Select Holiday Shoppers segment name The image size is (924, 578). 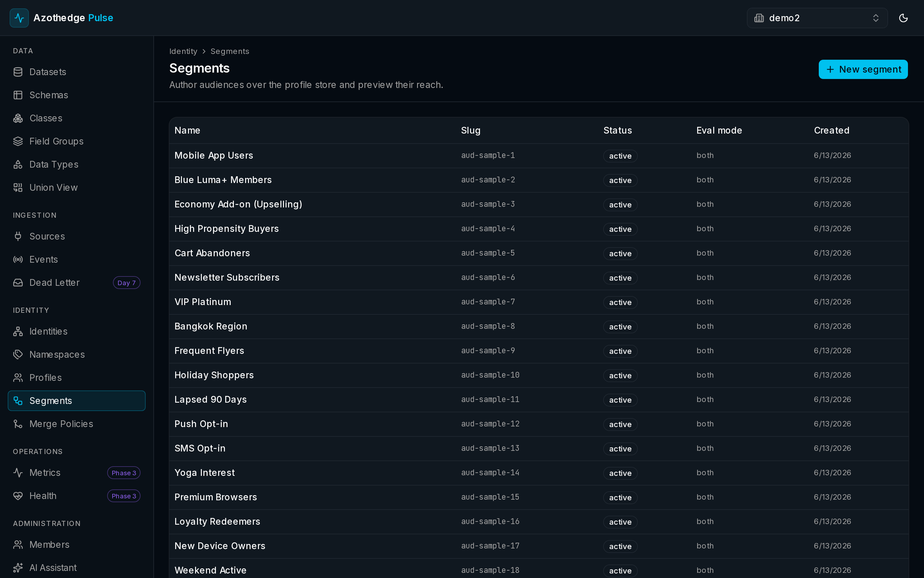[x=214, y=375]
